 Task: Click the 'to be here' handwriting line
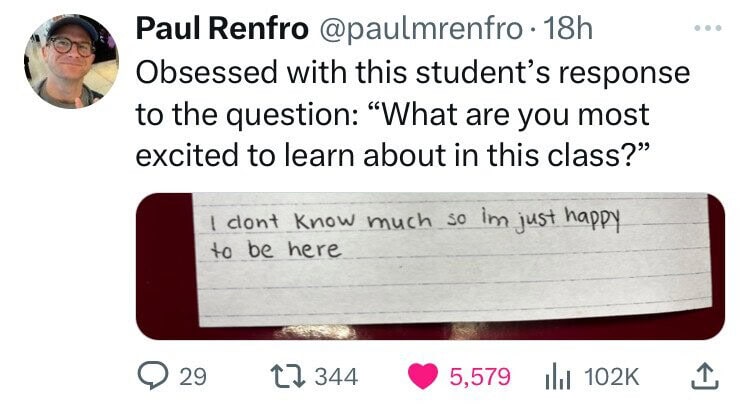(276, 250)
